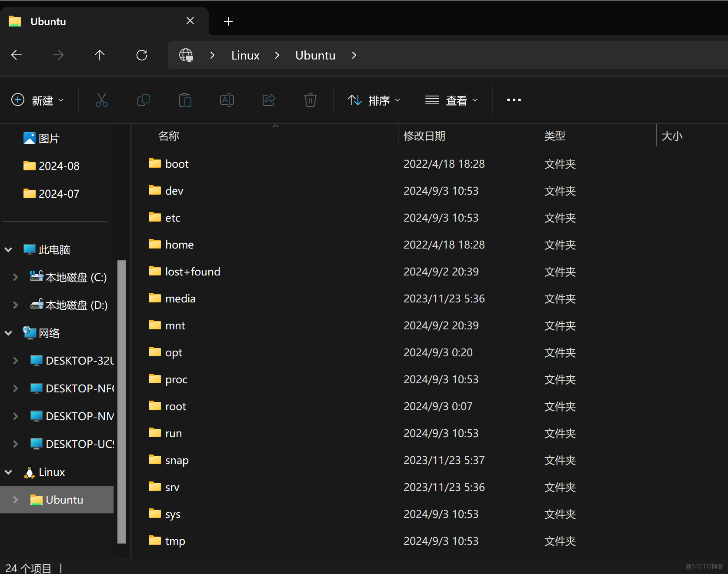Click the Share icon in toolbar

(269, 100)
